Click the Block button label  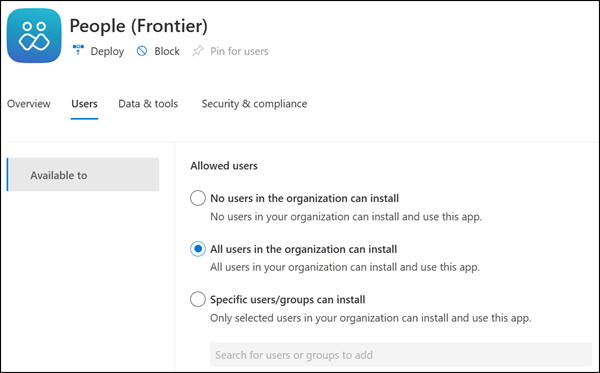point(167,51)
